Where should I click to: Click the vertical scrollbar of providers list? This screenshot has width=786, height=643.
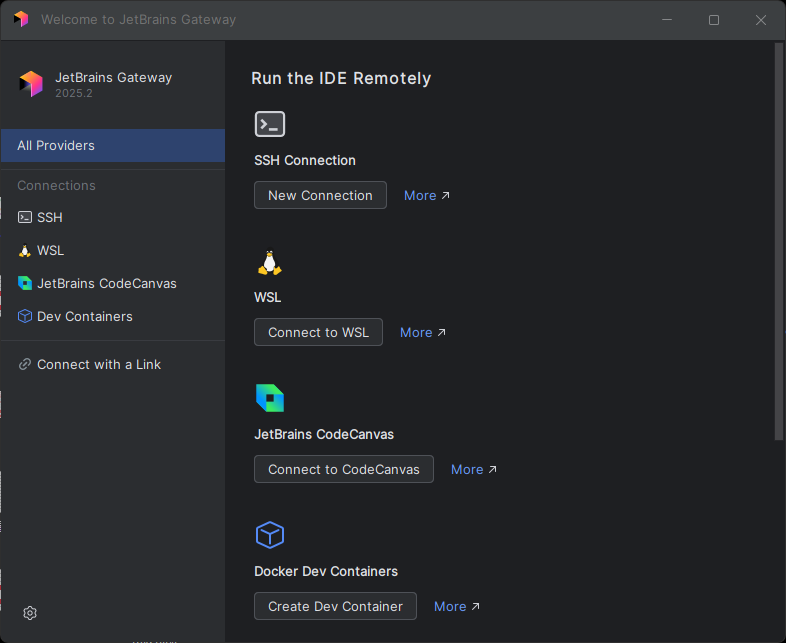click(x=778, y=242)
